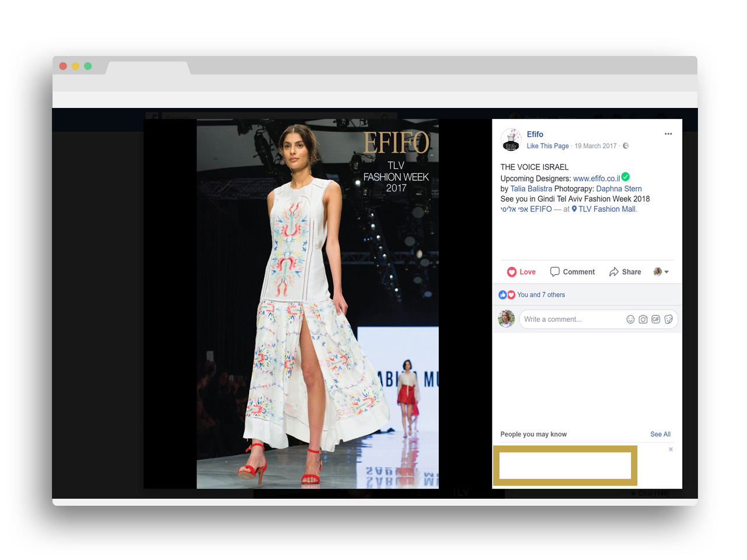Viewport: 747px width, 560px height.
Task: Click the globe privacy icon beside the date
Action: pos(626,146)
